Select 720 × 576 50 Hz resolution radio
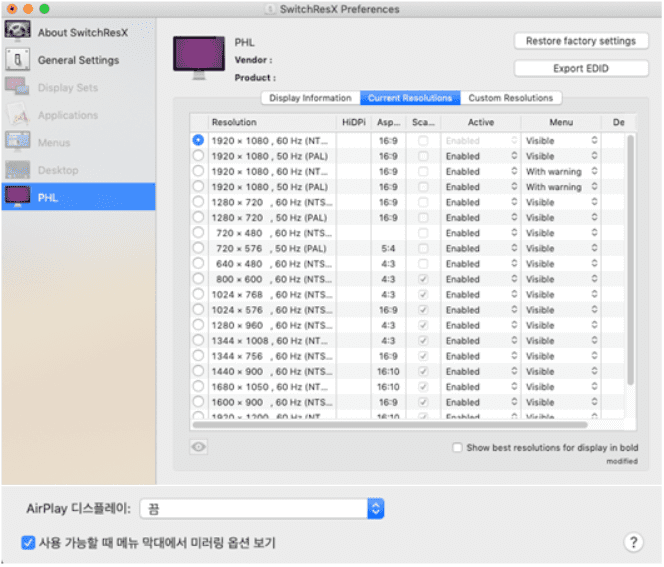 (x=198, y=248)
